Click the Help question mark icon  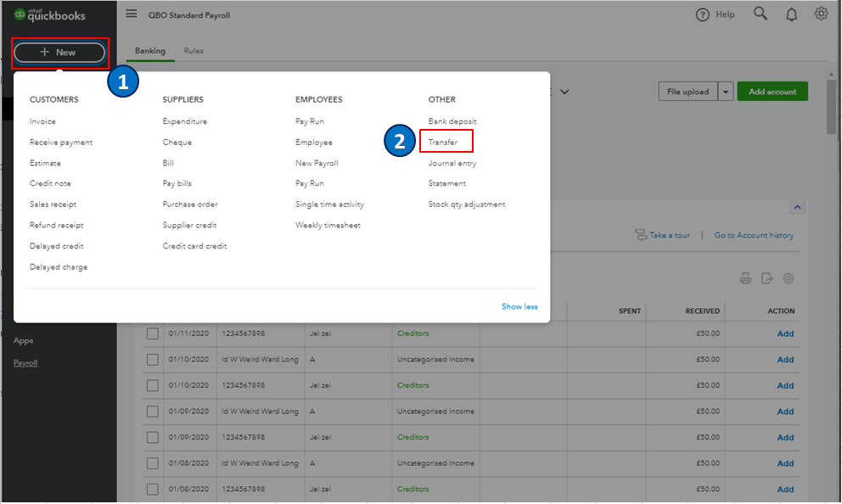pos(703,14)
